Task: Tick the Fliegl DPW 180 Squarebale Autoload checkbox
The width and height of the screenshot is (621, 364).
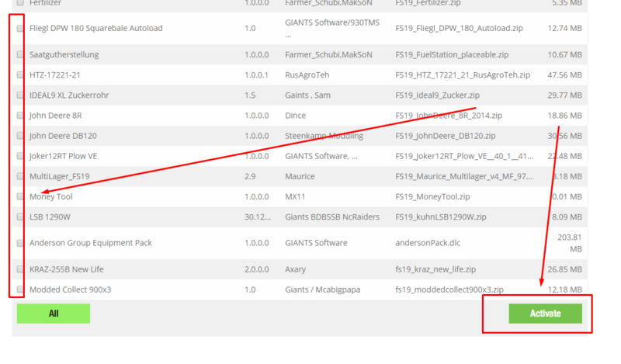Action: click(20, 29)
